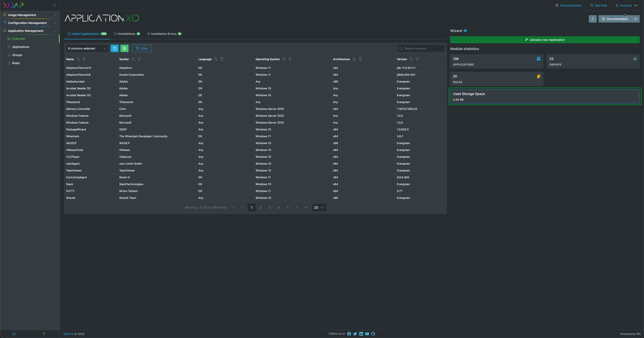The width and height of the screenshot is (644, 338).
Task: Click the Clear filters button
Action: coord(142,48)
